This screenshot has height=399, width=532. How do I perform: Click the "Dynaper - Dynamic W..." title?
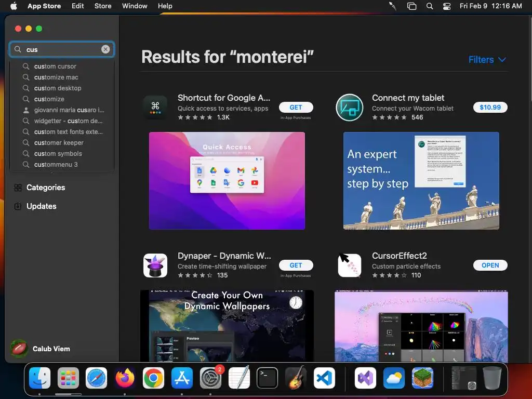click(x=224, y=256)
